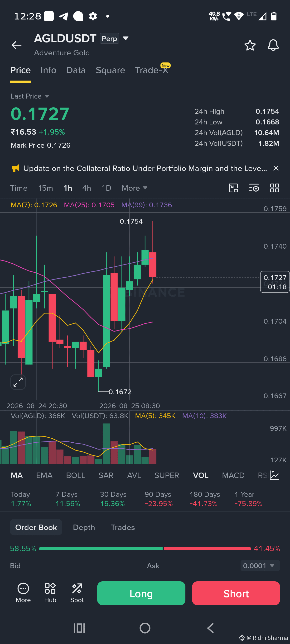Tap the red Short button
This screenshot has width=290, height=644.
tap(236, 593)
